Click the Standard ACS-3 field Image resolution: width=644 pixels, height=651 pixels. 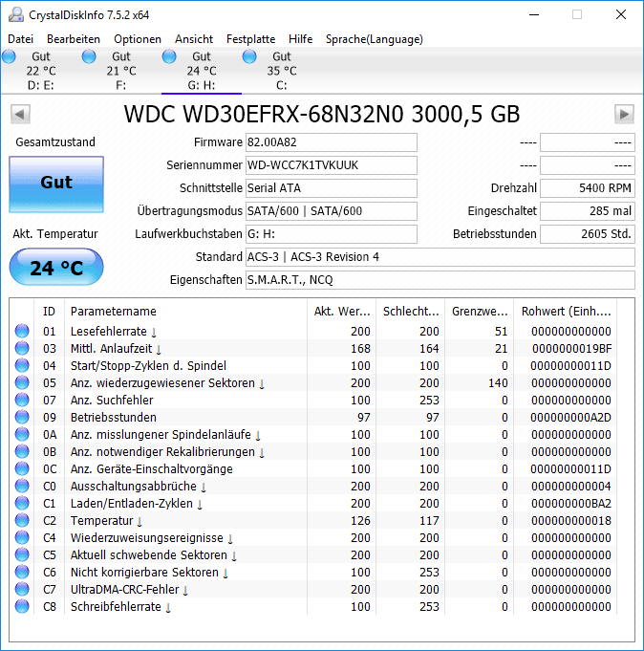coord(440,257)
